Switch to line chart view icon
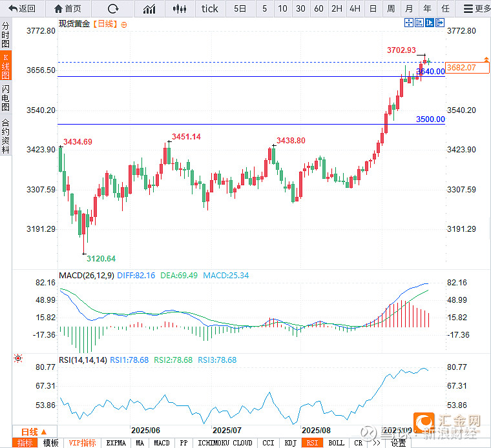 click(149, 8)
